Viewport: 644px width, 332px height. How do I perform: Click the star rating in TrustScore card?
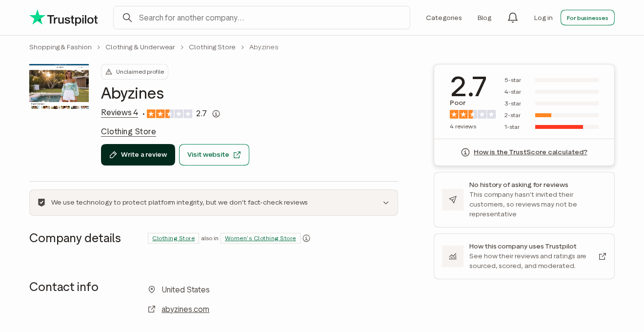[x=473, y=114]
